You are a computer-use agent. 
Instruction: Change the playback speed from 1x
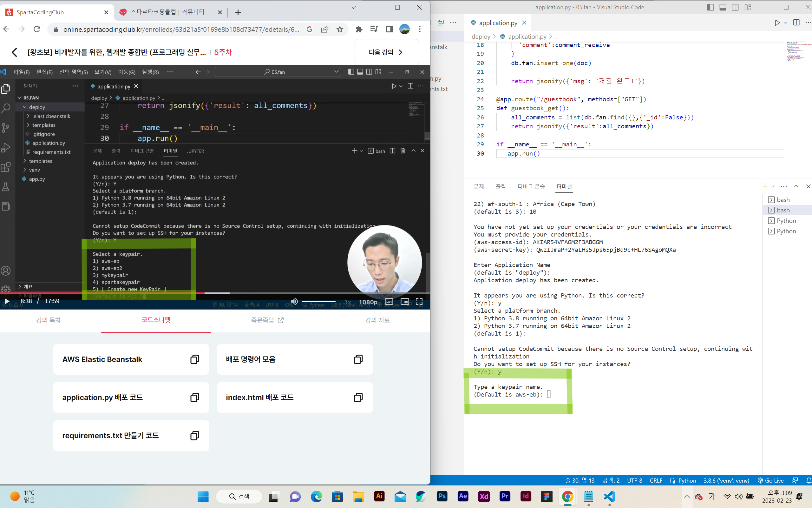click(348, 302)
